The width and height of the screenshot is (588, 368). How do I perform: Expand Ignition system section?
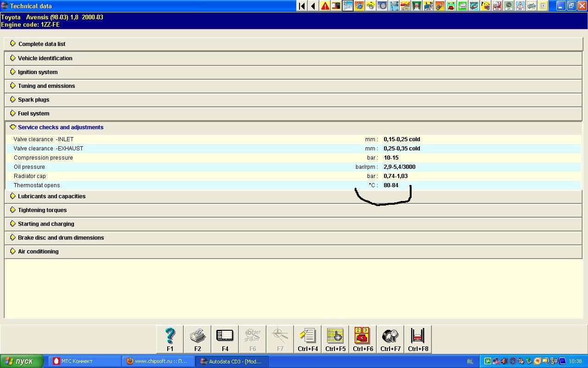click(x=293, y=72)
